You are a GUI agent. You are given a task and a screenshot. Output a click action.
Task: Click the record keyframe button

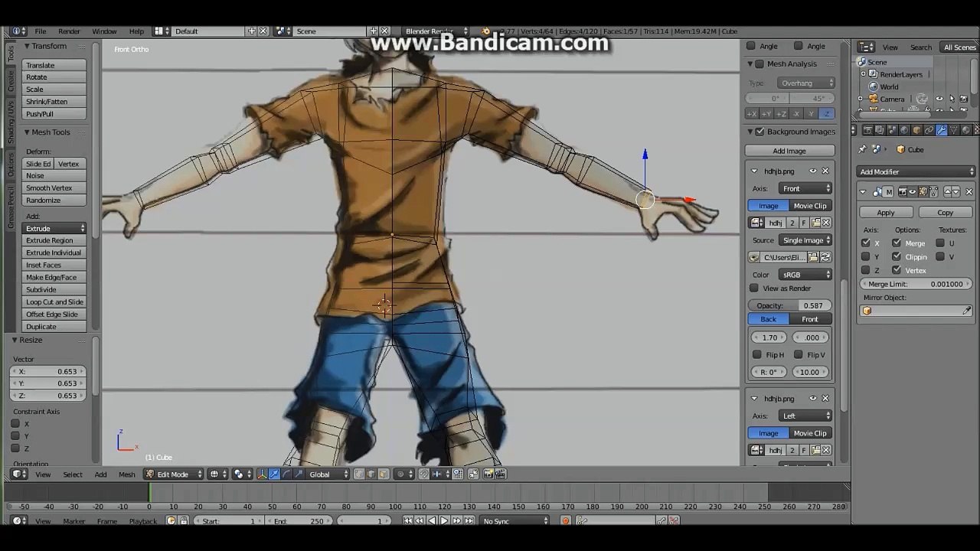click(566, 521)
